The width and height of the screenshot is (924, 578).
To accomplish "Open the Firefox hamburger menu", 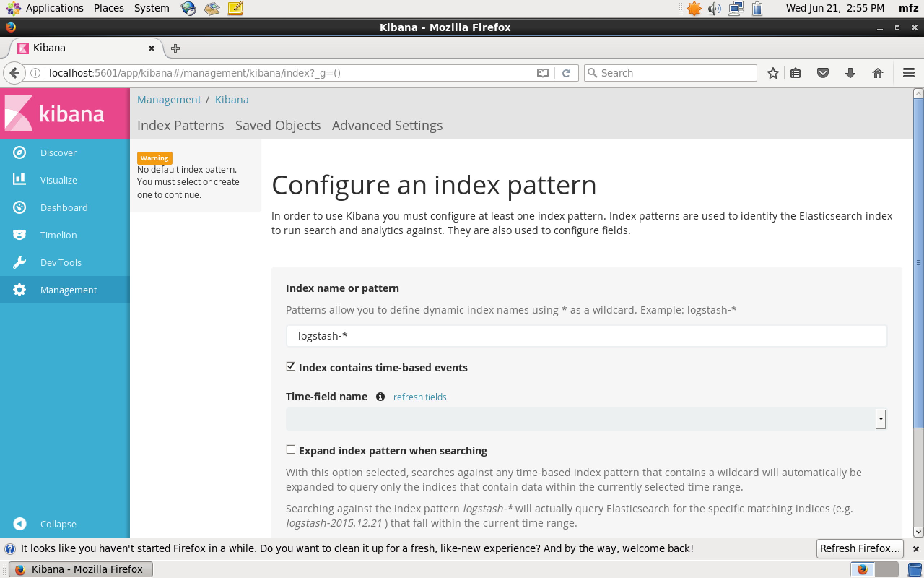I will [x=909, y=73].
